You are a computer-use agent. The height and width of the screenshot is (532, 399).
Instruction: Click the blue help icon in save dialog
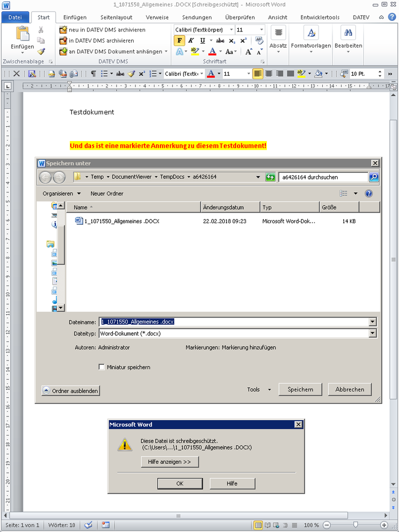(369, 194)
